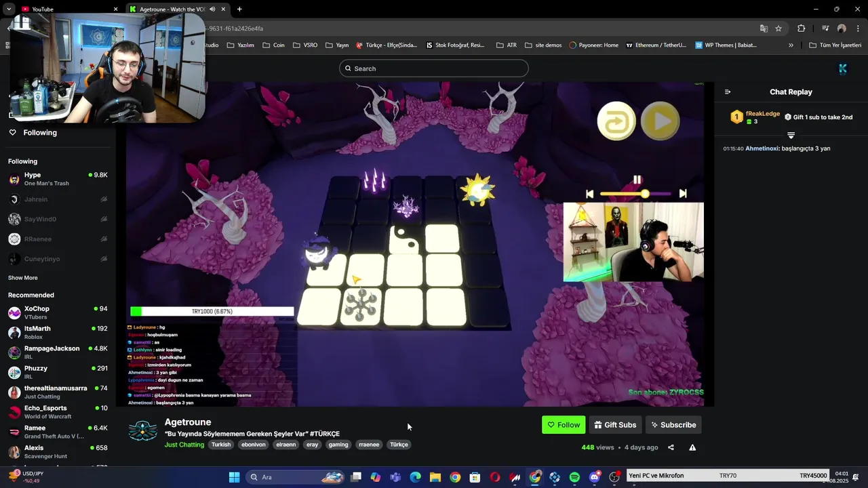
Task: Adjust the music overlay progress slider
Action: 636,194
